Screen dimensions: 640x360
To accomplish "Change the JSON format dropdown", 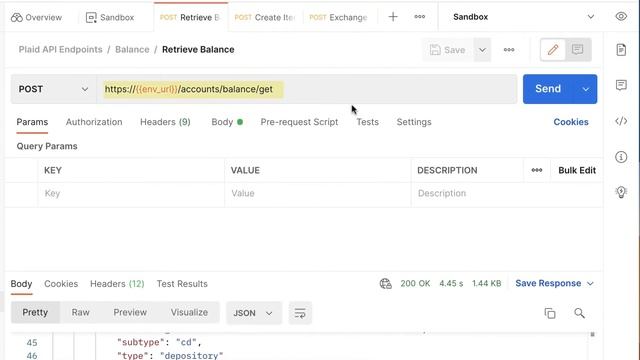I will tap(253, 313).
